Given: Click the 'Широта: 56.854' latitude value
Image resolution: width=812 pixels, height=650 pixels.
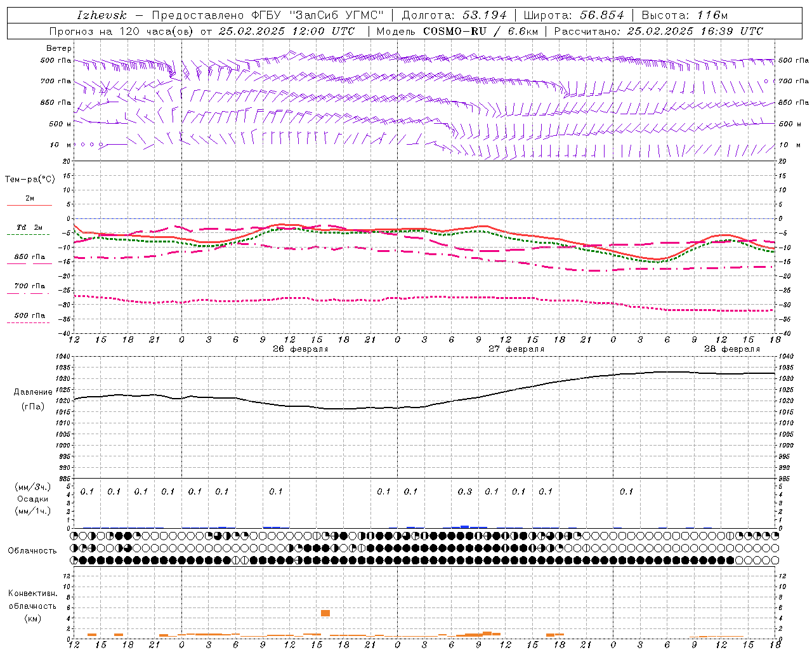Looking at the screenshot, I should click(573, 15).
